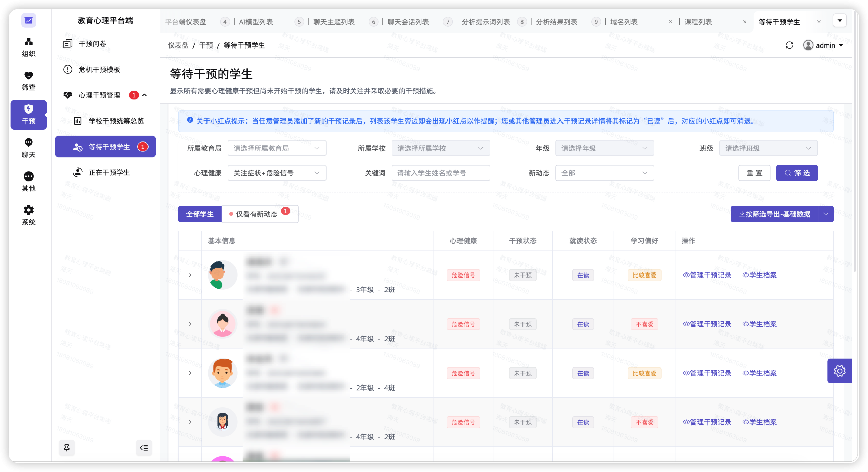The height and width of the screenshot is (472, 868).
Task: Click the 2年级 4班 student's avatar
Action: (x=222, y=373)
